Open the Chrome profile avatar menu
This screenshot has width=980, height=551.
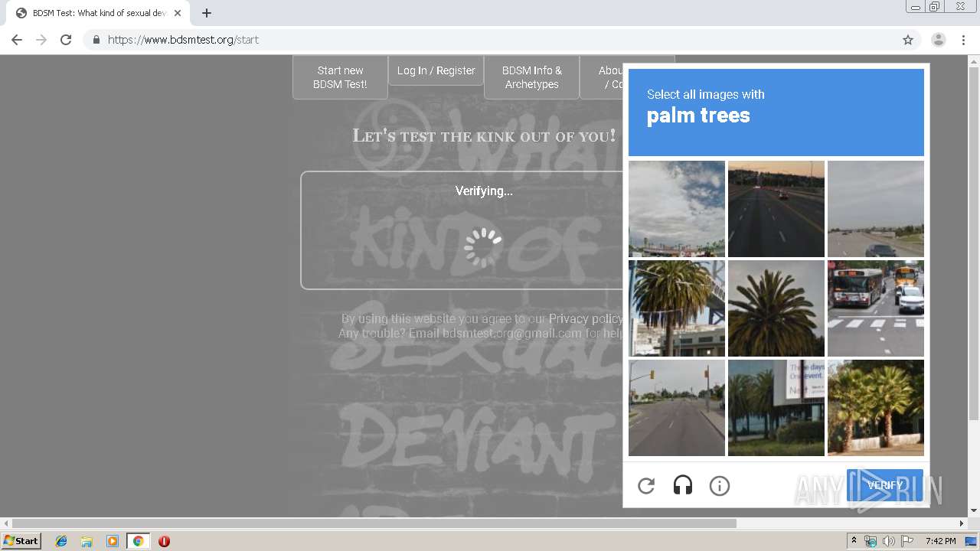click(939, 40)
